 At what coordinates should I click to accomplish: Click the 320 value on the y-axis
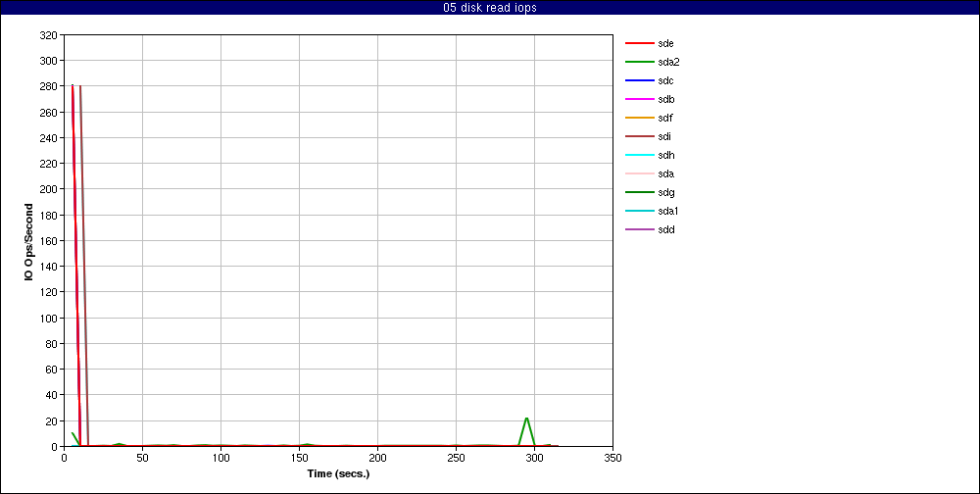tap(48, 35)
